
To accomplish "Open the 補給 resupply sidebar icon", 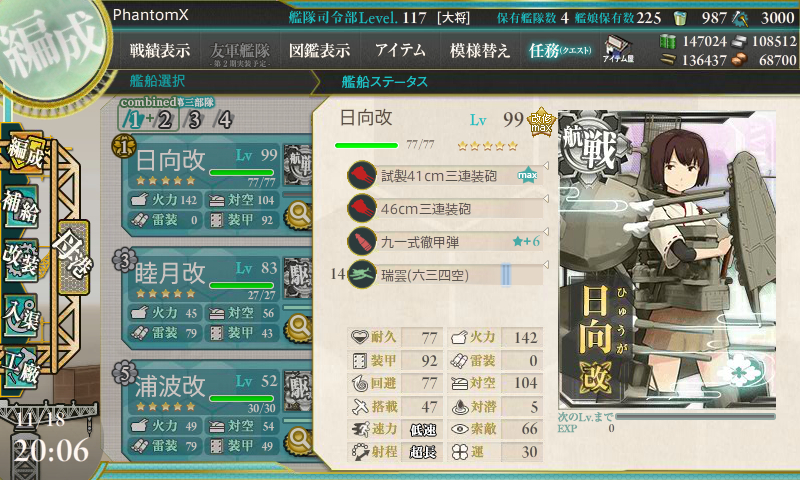I will (21, 207).
